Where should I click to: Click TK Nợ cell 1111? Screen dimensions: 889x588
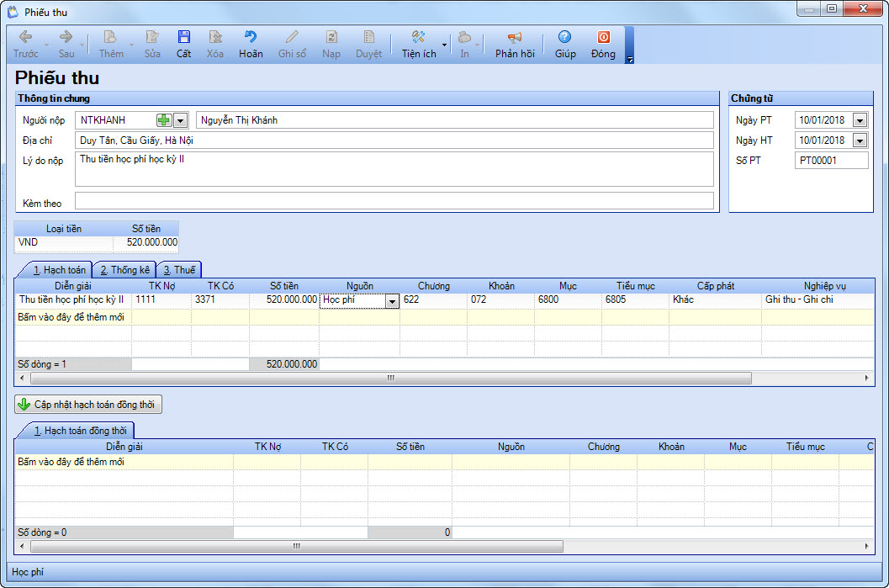(x=161, y=299)
